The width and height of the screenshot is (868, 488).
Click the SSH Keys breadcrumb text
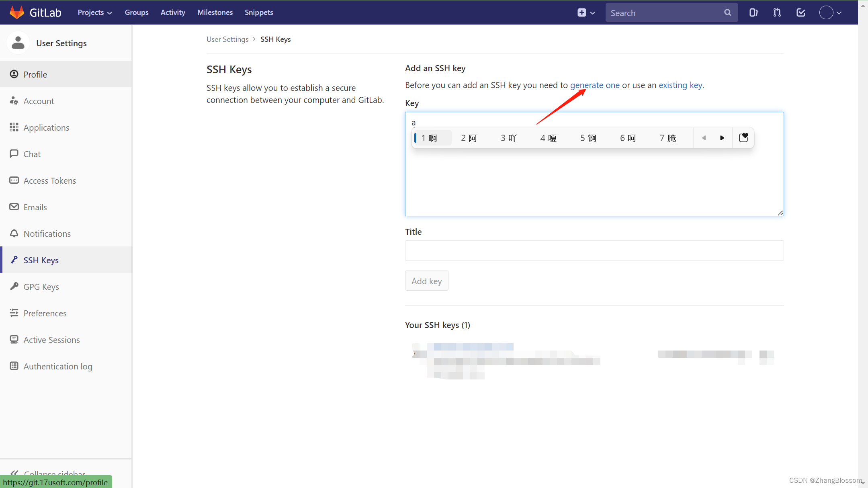point(275,39)
